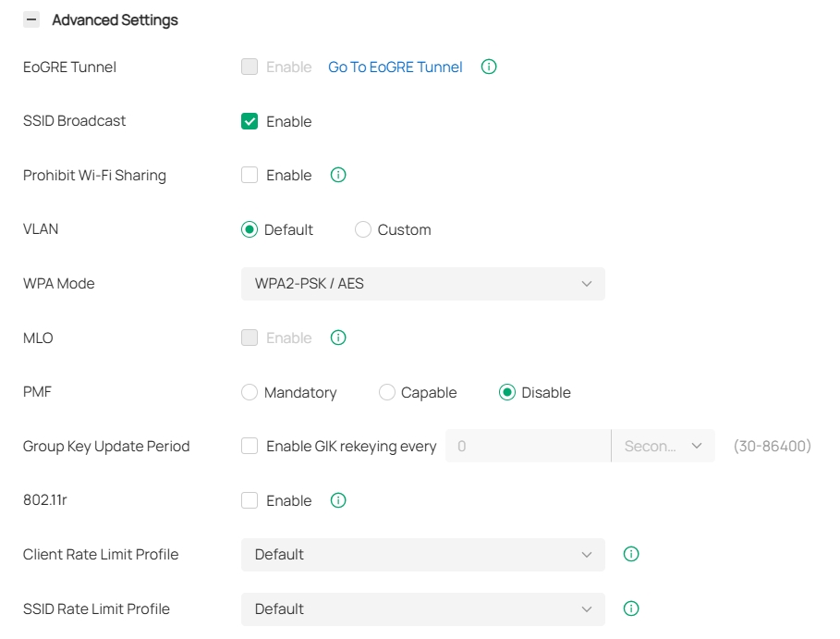This screenshot has height=639, width=840.
Task: Disable SSID Broadcast
Action: [x=249, y=121]
